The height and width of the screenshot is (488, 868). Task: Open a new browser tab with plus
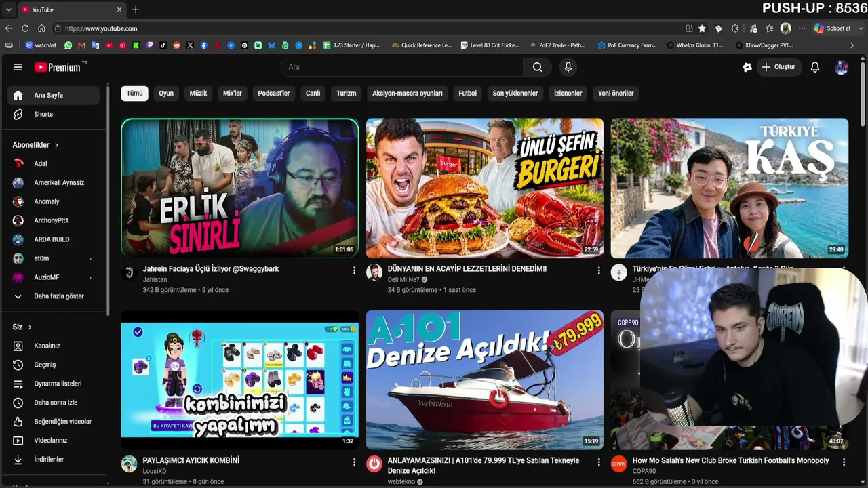coord(136,9)
